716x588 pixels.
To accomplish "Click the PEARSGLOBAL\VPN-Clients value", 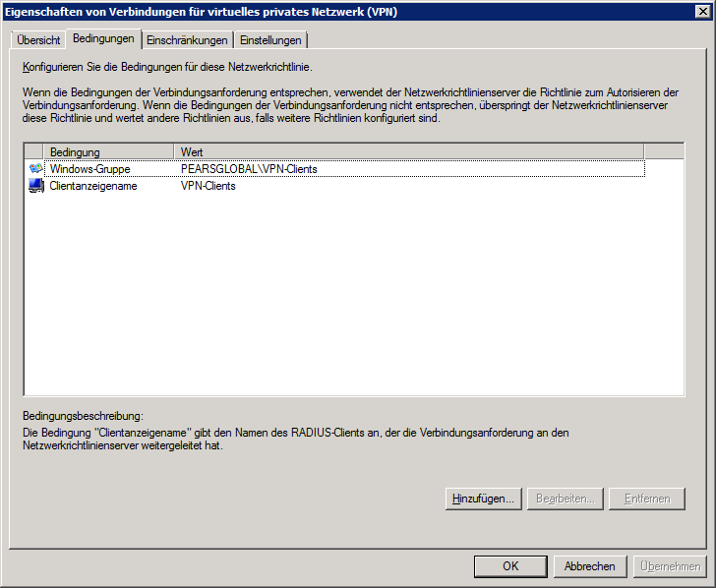I will (249, 169).
